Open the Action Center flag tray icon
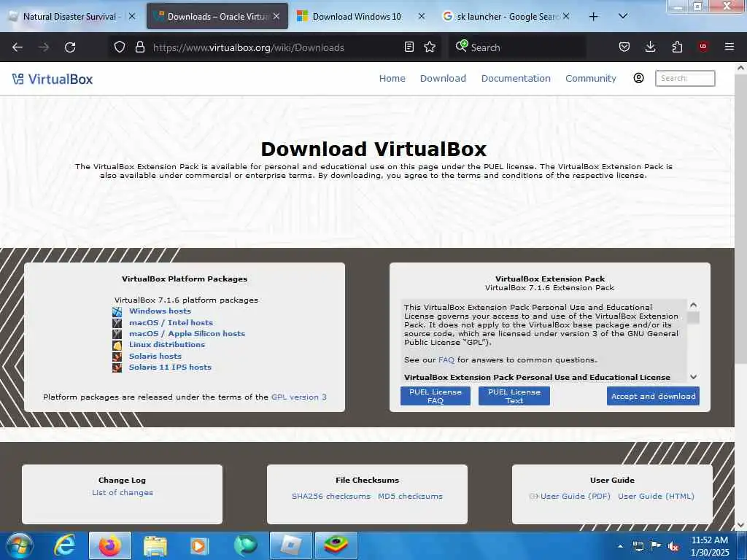The height and width of the screenshot is (560, 747). [656, 546]
